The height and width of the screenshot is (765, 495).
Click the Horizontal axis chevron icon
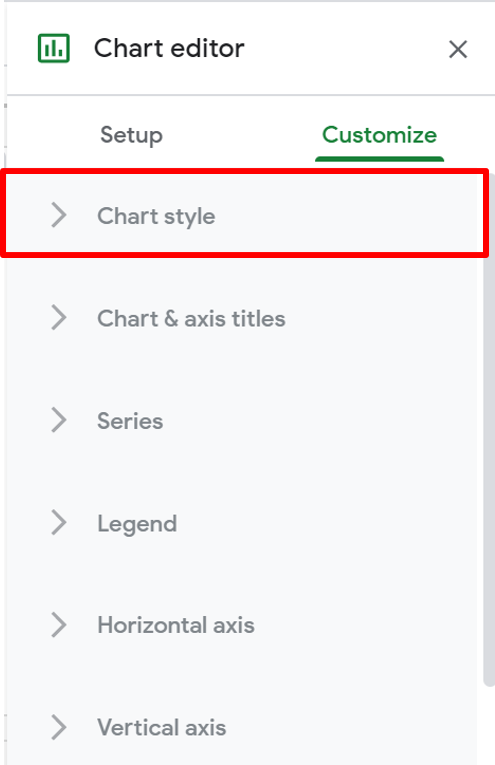pos(59,625)
